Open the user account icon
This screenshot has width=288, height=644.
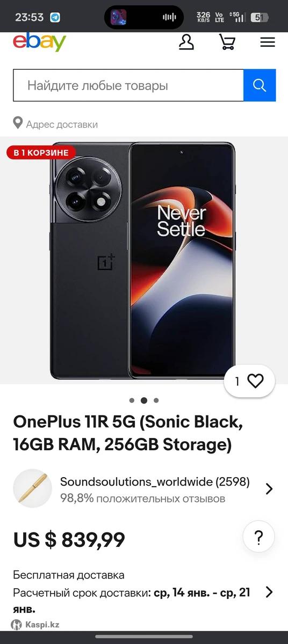[186, 42]
